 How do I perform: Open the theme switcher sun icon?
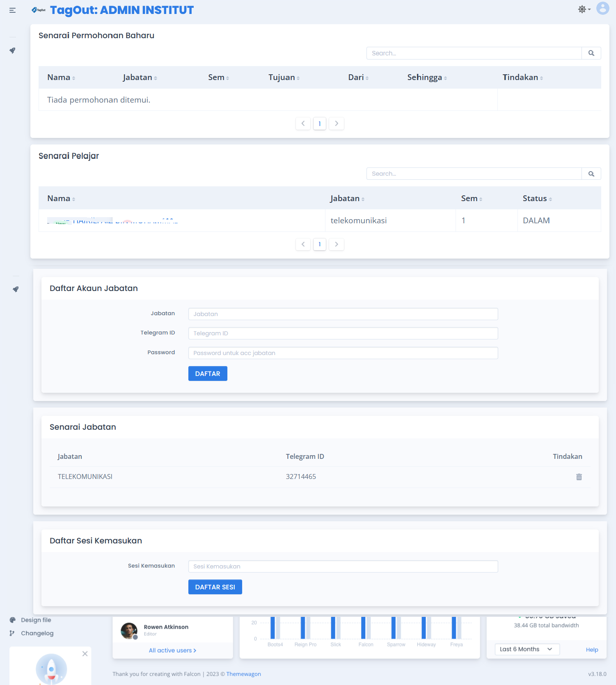583,9
